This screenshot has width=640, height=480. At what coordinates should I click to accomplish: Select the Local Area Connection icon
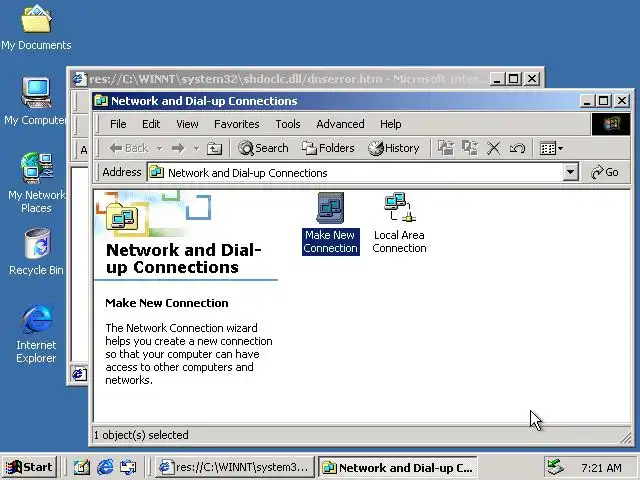pyautogui.click(x=399, y=223)
